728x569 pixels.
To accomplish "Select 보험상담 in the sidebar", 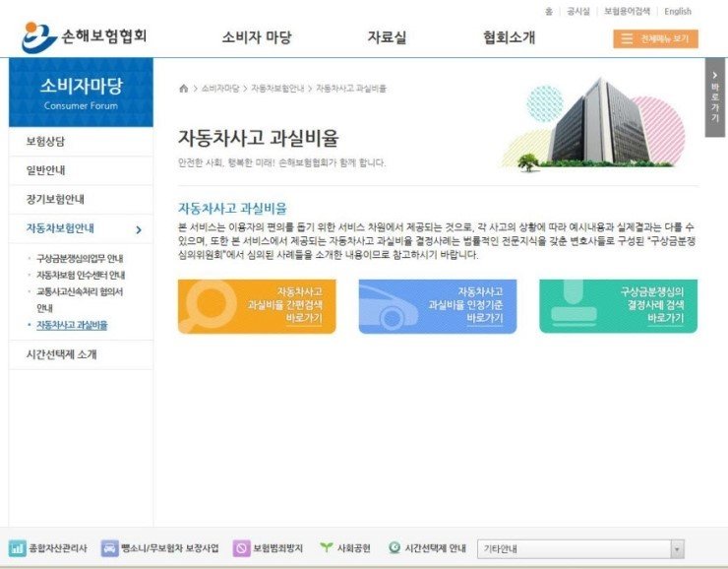I will (x=45, y=142).
